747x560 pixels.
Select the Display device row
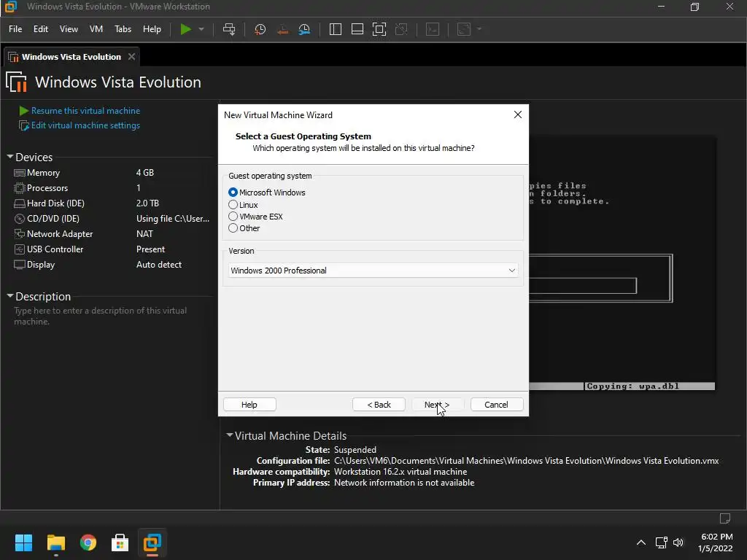(x=112, y=264)
